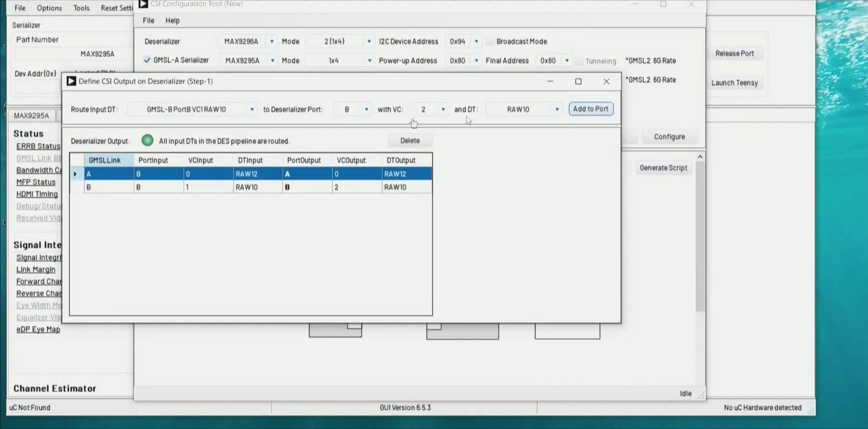
Task: Open Forward Channel link in Signal Integrity
Action: pos(39,281)
